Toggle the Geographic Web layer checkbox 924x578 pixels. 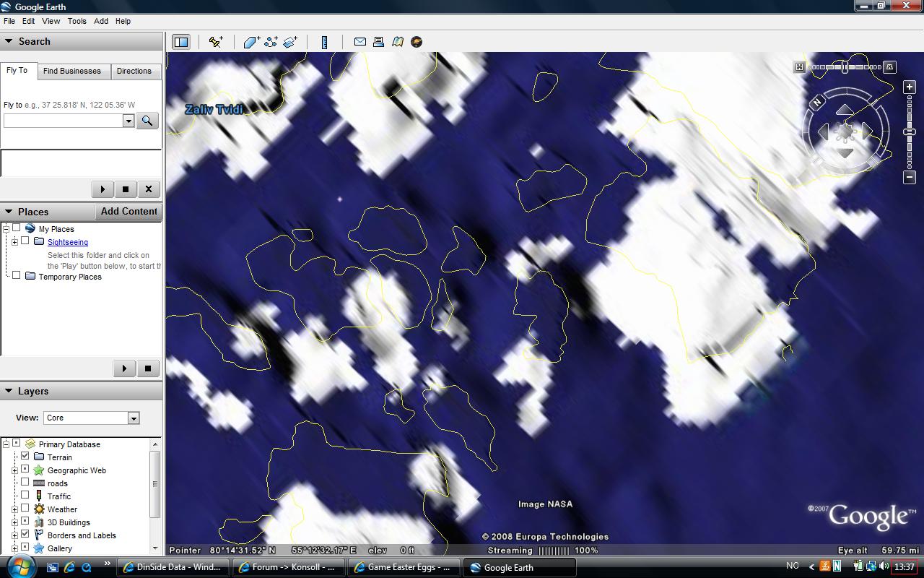click(x=25, y=470)
